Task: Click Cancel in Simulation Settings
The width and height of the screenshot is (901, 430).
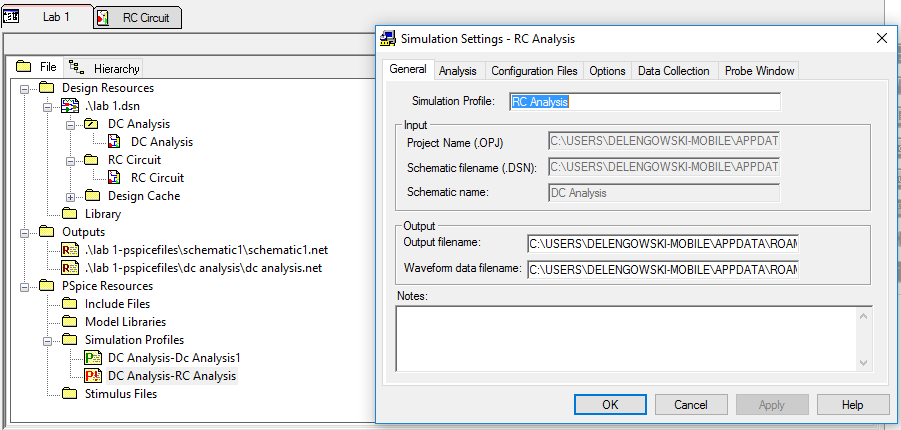Action: 691,405
